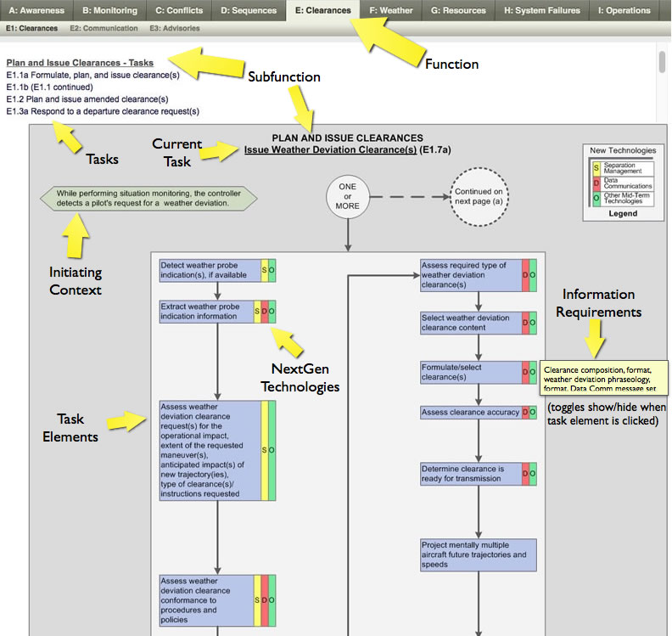Toggle info for Assess clearance accuracy
The height and width of the screenshot is (636, 672).
pos(471,413)
